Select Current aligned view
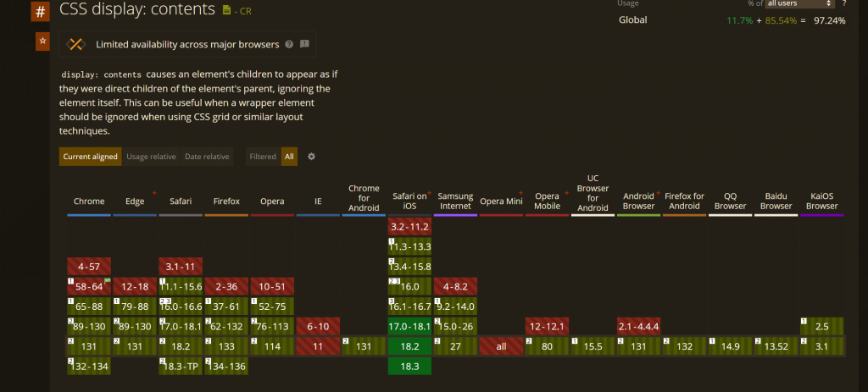Viewport: 868px width, 392px height. [x=90, y=157]
